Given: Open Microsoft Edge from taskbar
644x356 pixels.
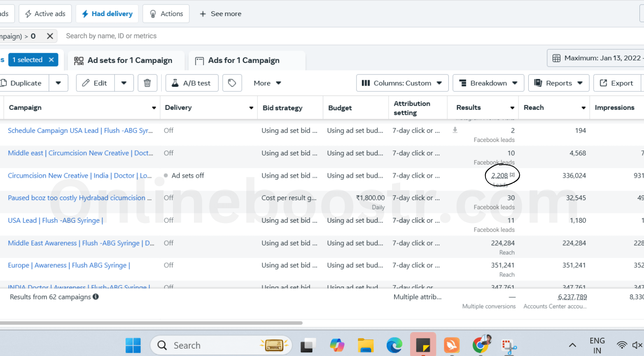Looking at the screenshot, I should [x=394, y=345].
